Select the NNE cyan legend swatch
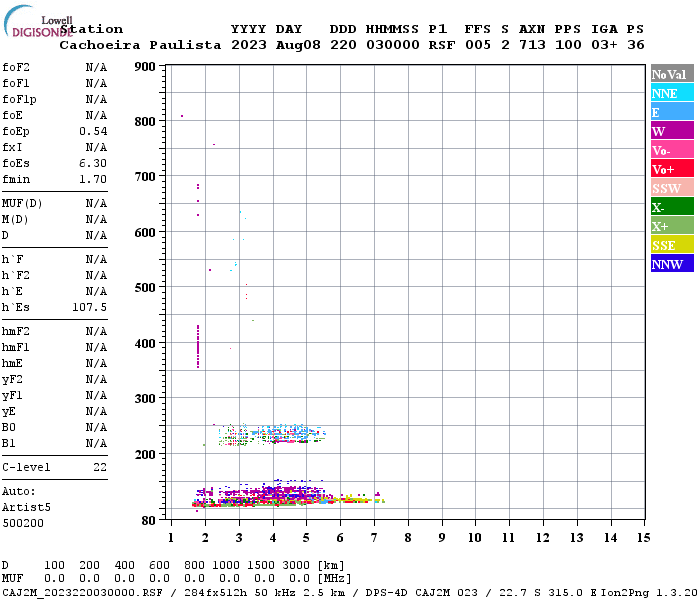The image size is (700, 600). coord(672,93)
